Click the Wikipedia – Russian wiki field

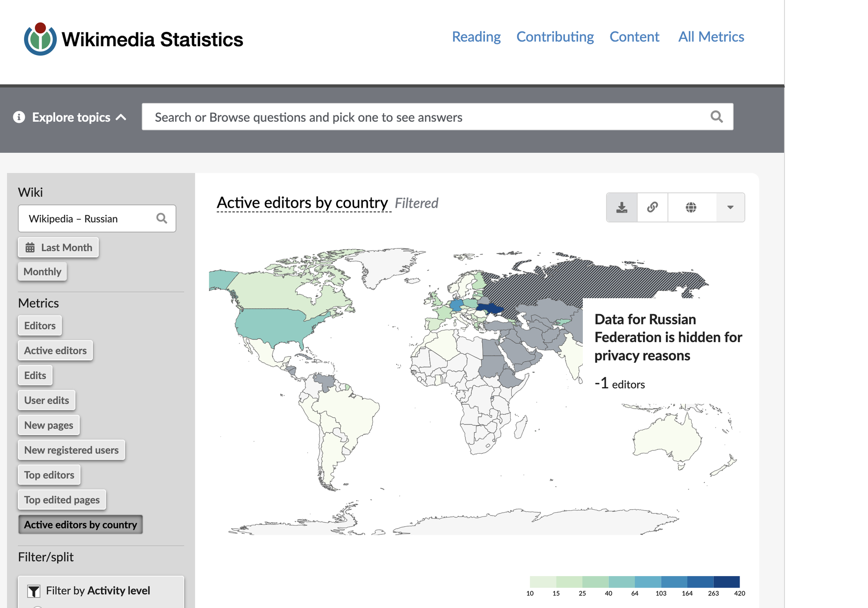click(97, 218)
